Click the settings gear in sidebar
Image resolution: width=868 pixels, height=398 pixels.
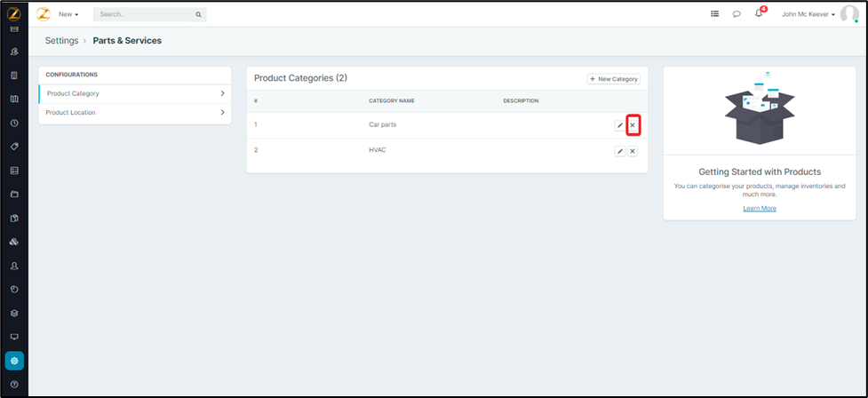coord(14,361)
